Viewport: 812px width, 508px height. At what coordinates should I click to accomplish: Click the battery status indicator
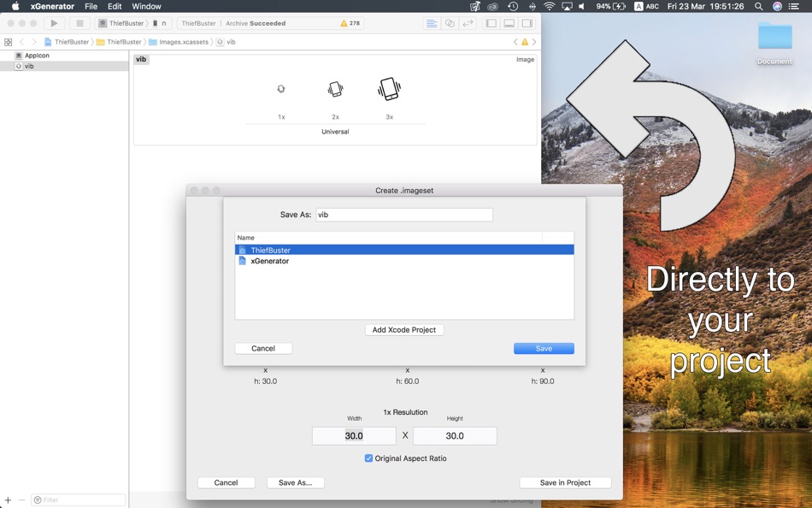click(x=611, y=6)
